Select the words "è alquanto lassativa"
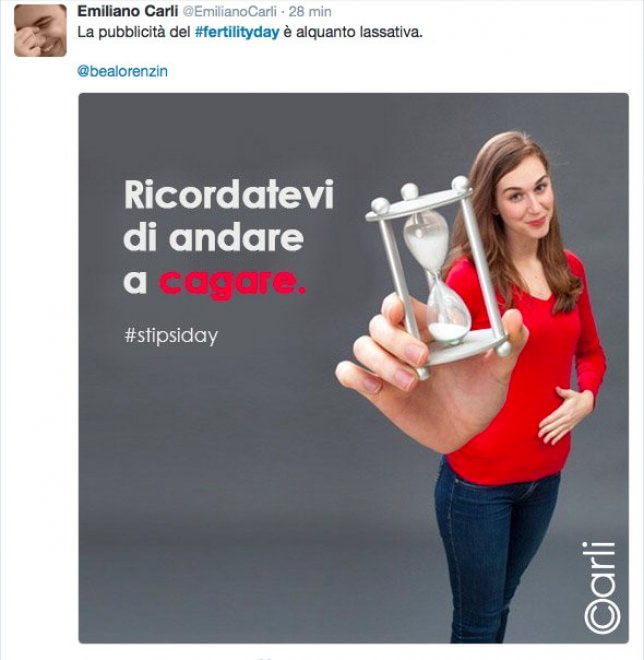This screenshot has height=660, width=644. click(x=352, y=32)
